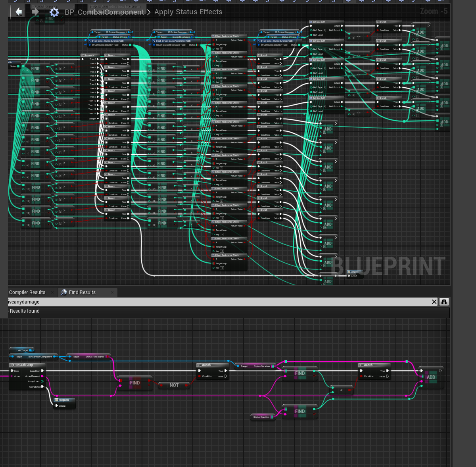Click Apply Status Effects breadcrumb
Screen dimensions: 476x467
[x=188, y=12]
